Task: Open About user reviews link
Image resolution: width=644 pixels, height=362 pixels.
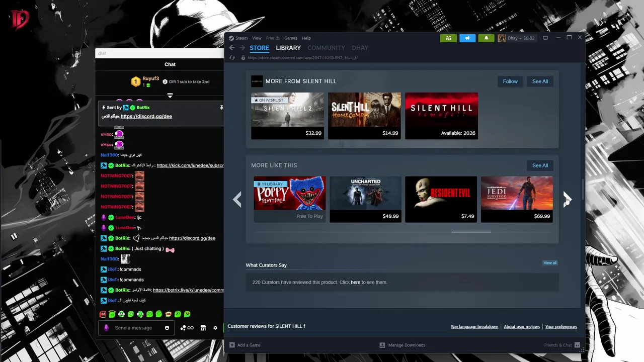Action: [522, 327]
